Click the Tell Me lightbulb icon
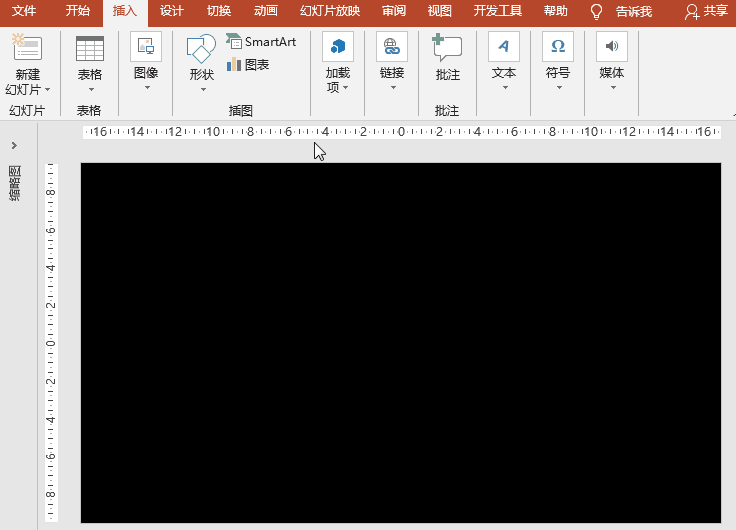736x530 pixels. 596,12
